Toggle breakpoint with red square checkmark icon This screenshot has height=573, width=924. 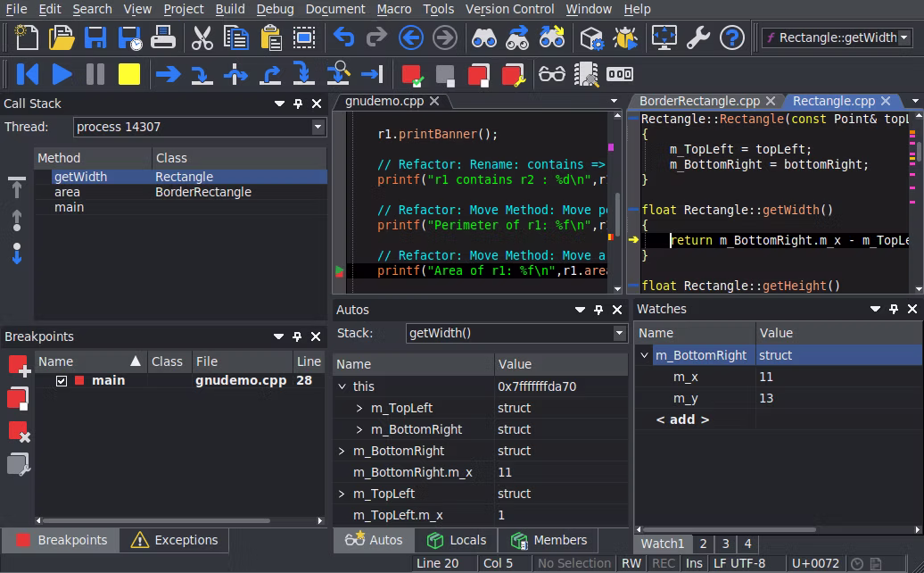(x=412, y=75)
